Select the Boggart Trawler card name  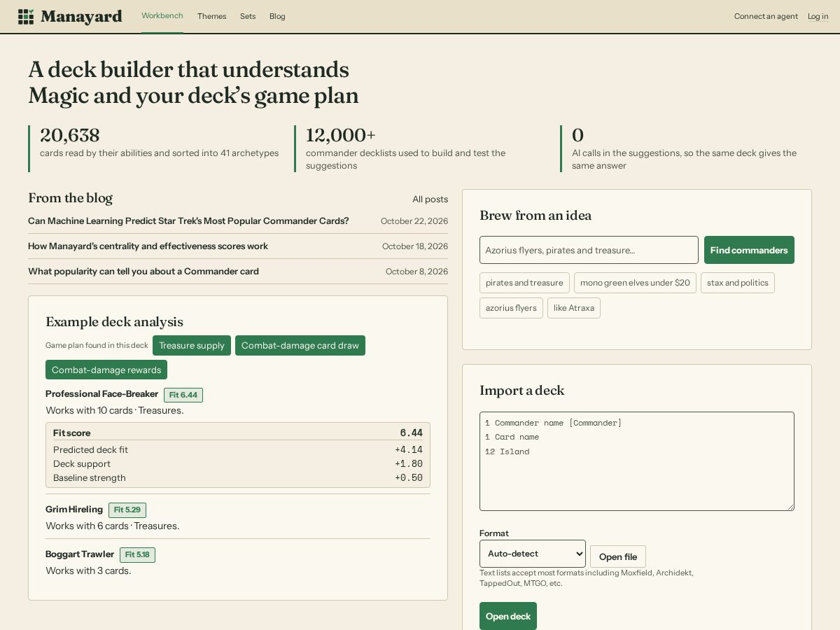pyautogui.click(x=80, y=554)
